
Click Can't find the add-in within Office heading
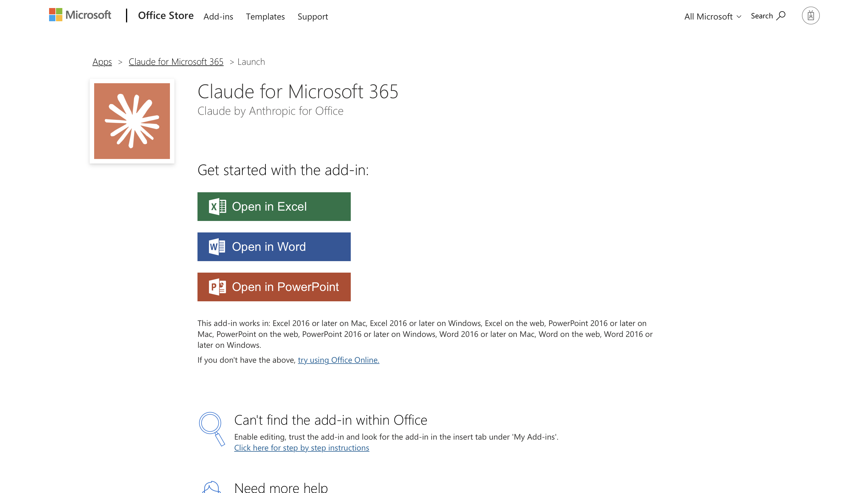tap(331, 420)
